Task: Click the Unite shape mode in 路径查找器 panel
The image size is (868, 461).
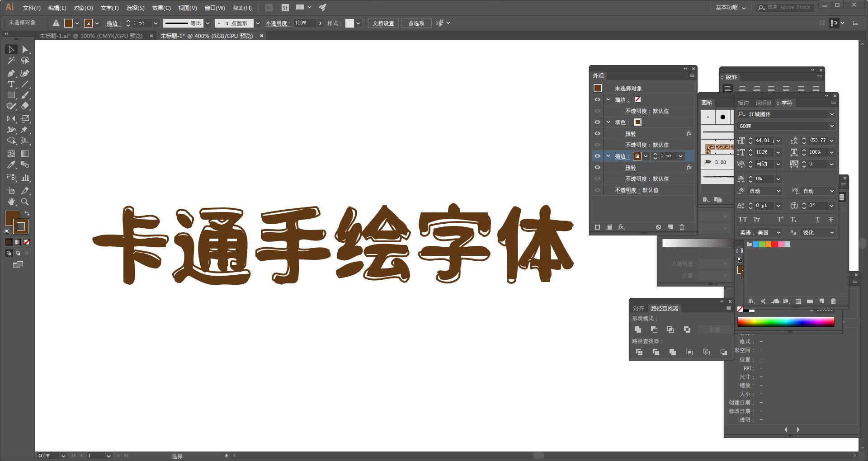Action: [x=639, y=329]
